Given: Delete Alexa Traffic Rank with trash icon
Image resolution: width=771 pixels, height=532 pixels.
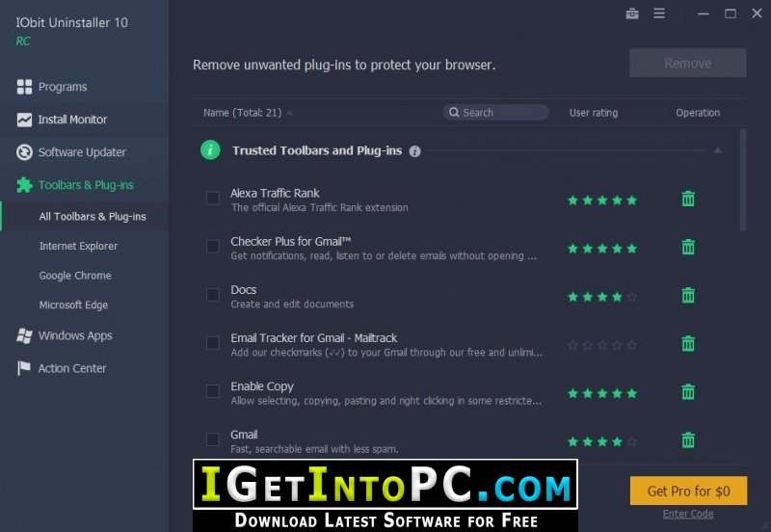Looking at the screenshot, I should point(688,199).
